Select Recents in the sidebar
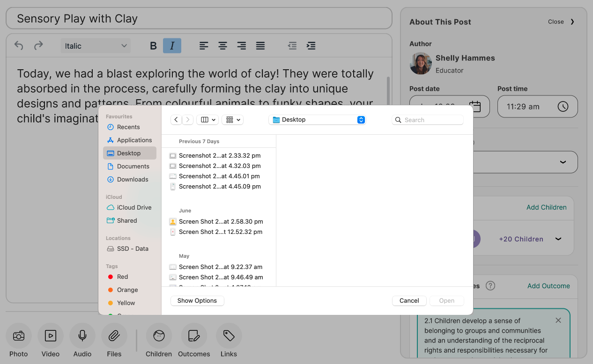 tap(130, 127)
